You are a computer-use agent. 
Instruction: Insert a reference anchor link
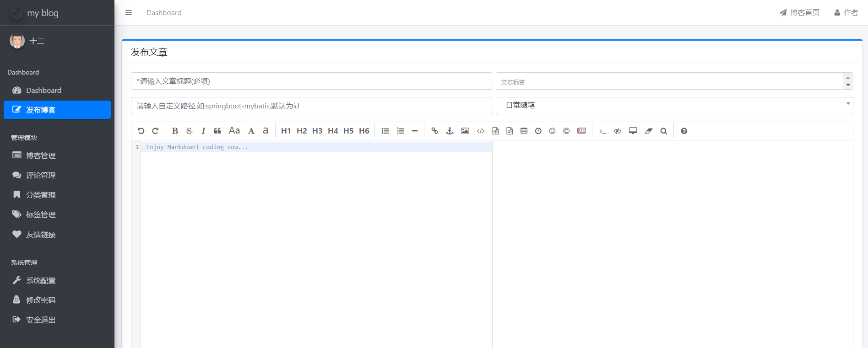coord(450,131)
